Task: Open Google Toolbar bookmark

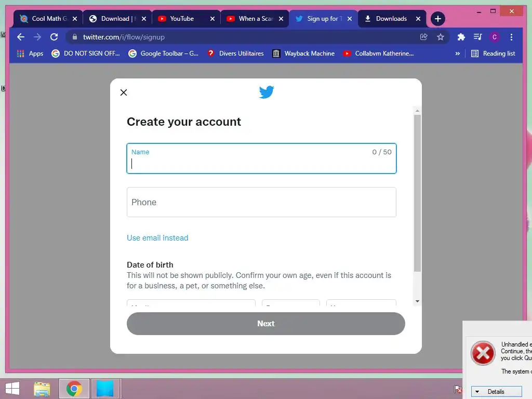Action: pos(163,54)
